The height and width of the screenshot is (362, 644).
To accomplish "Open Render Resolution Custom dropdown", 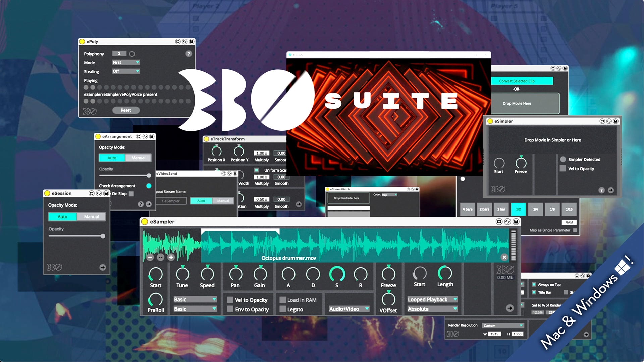I will point(503,326).
